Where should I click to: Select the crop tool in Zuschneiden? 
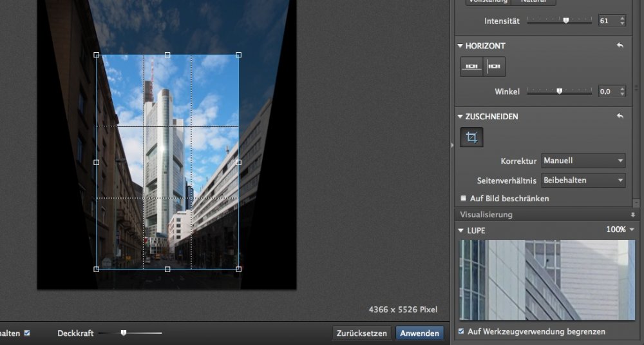pos(471,137)
